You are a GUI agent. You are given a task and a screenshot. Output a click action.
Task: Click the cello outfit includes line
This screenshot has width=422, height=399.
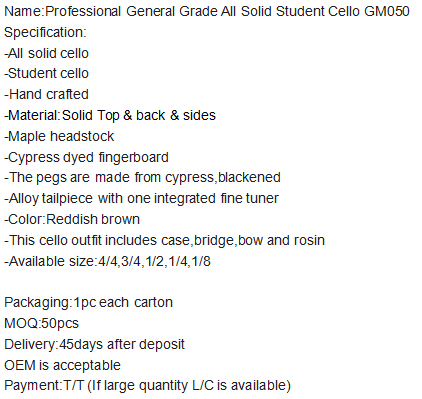point(164,240)
